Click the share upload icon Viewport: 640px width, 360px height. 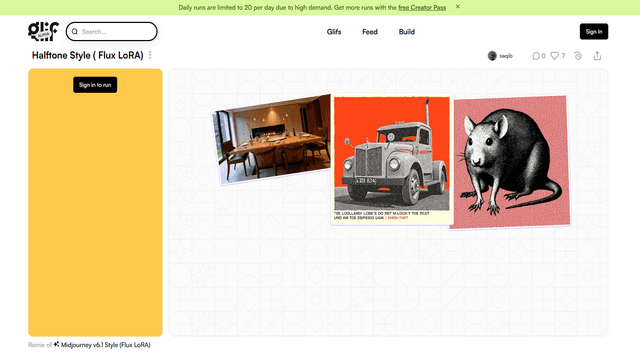coord(597,56)
